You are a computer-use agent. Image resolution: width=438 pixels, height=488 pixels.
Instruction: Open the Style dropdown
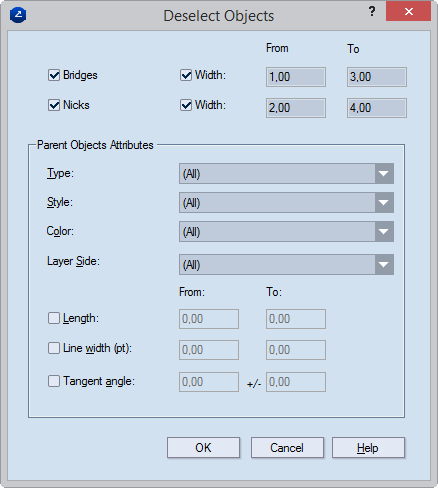(x=286, y=202)
